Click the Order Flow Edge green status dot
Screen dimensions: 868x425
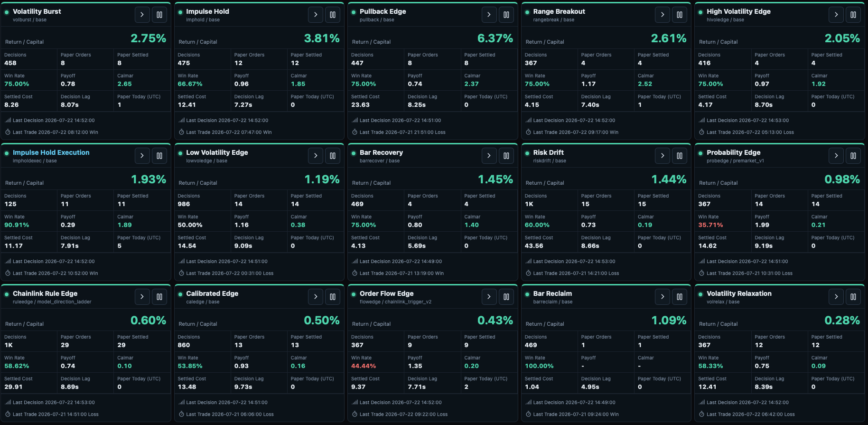tap(354, 294)
